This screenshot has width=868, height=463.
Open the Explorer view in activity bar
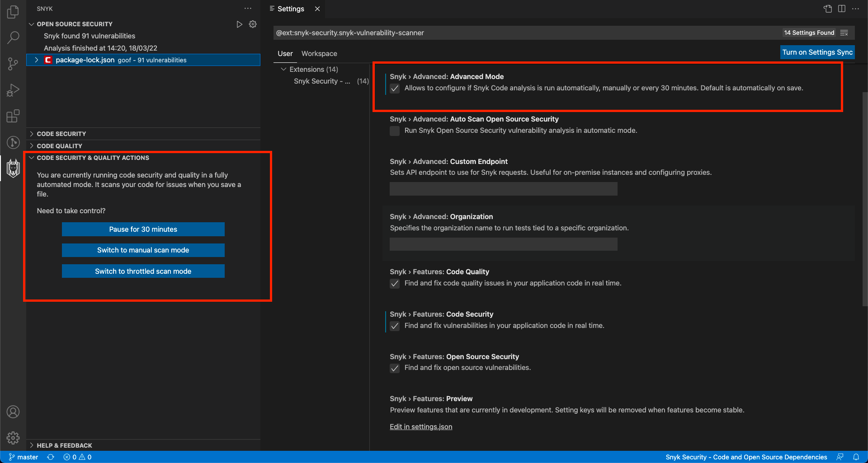(x=13, y=12)
